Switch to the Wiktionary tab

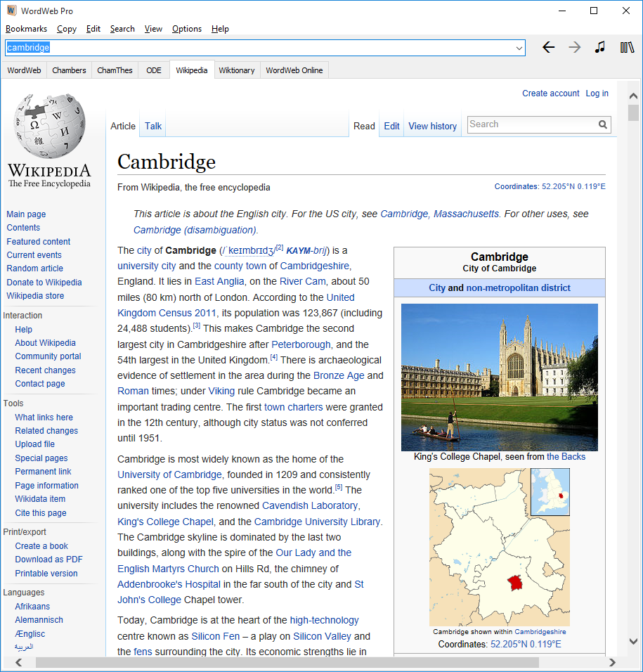pyautogui.click(x=236, y=70)
